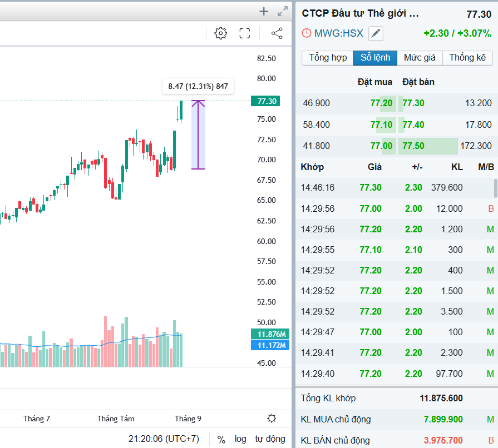Image resolution: width=498 pixels, height=448 pixels.
Task: Switch to the Tổng hợp tab
Action: tap(328, 58)
